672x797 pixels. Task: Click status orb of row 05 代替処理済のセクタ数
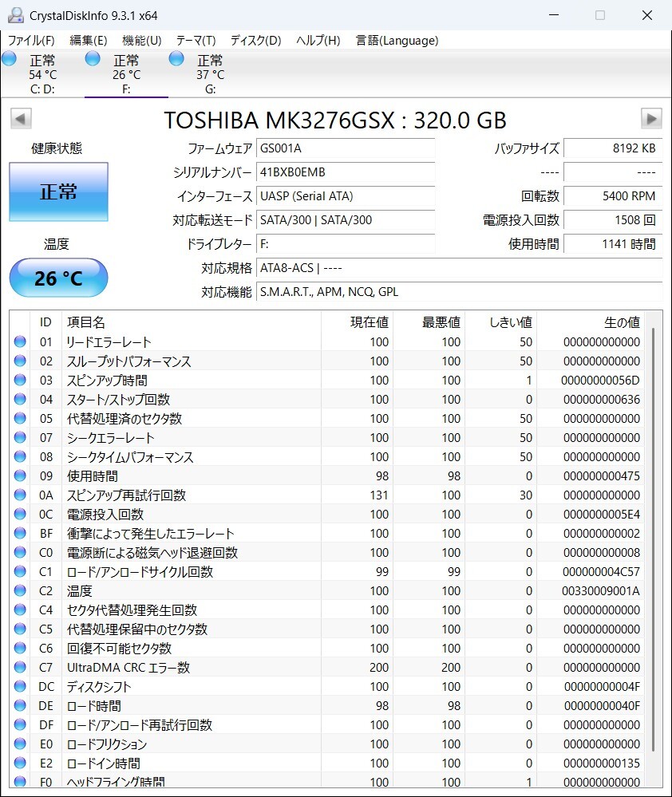click(x=20, y=418)
